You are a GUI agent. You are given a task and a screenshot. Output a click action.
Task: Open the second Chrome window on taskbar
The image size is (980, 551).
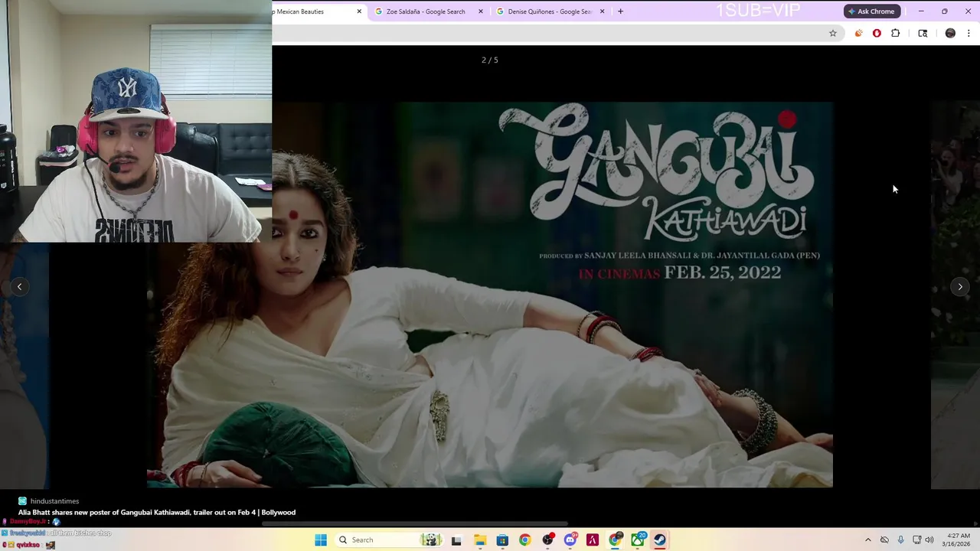tap(615, 540)
